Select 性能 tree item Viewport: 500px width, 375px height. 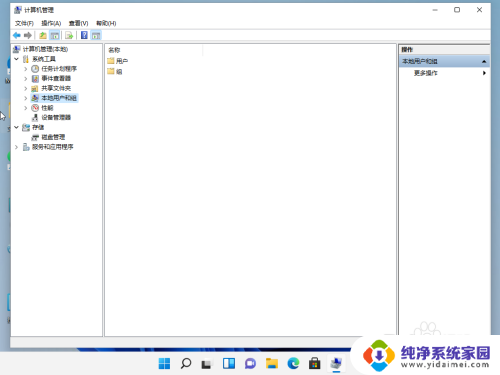pyautogui.click(x=47, y=108)
